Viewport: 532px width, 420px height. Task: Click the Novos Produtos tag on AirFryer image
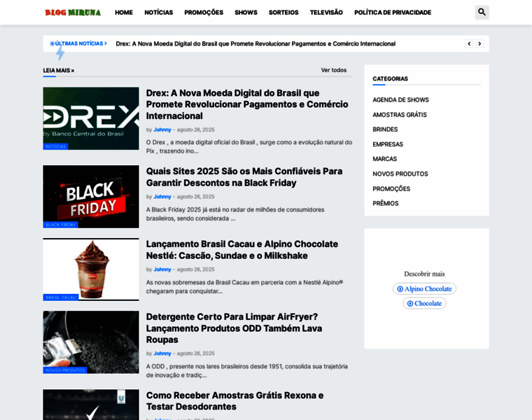point(65,370)
